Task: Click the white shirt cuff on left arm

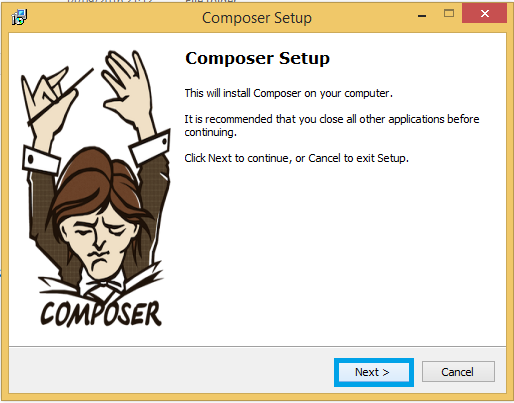Action: point(41,161)
